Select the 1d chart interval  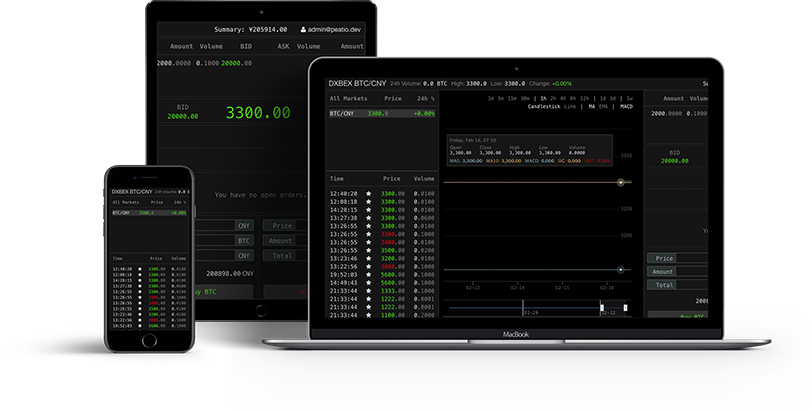[603, 98]
